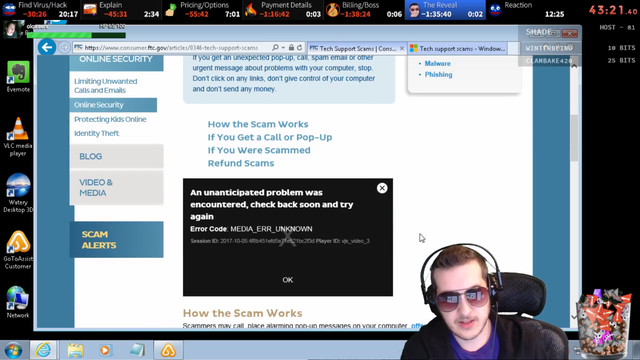The image size is (640, 360).
Task: Open Protecting Kids Online link
Action: point(110,119)
